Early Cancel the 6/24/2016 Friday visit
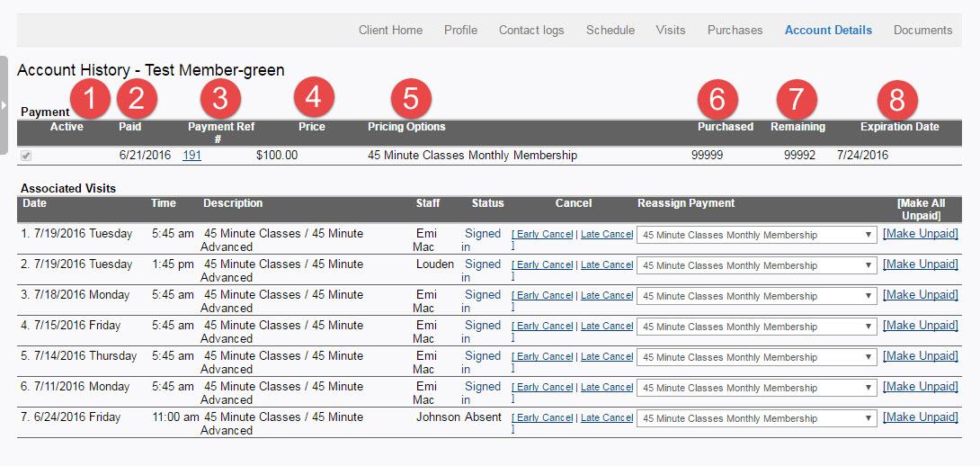Viewport: 980px width, 466px height. (x=542, y=417)
